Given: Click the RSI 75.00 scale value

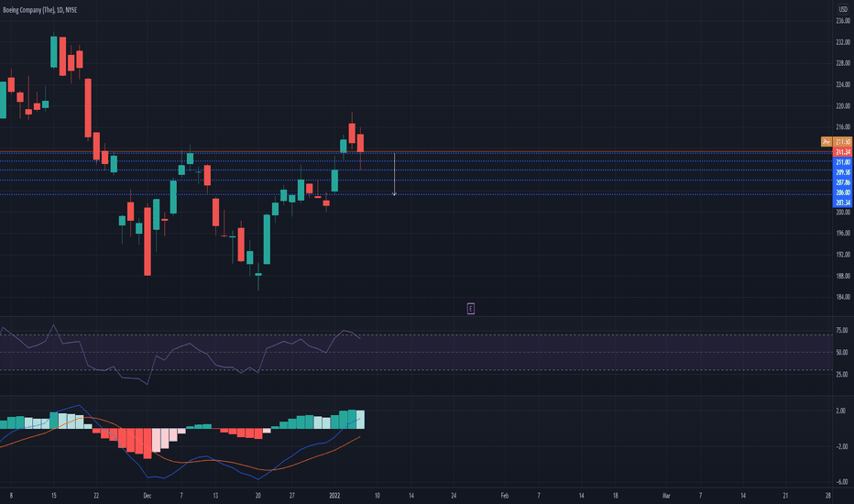Looking at the screenshot, I should [841, 330].
